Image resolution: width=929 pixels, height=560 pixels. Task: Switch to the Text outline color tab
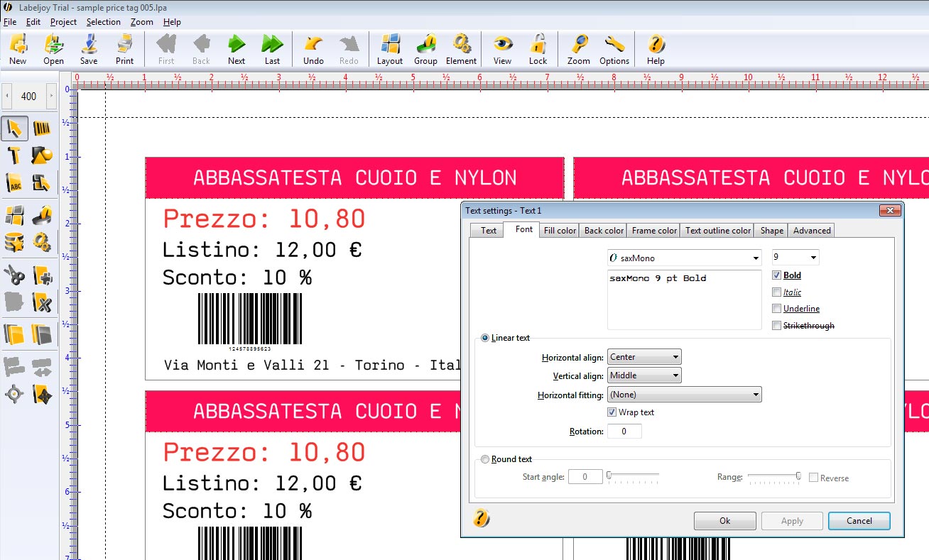coord(717,231)
